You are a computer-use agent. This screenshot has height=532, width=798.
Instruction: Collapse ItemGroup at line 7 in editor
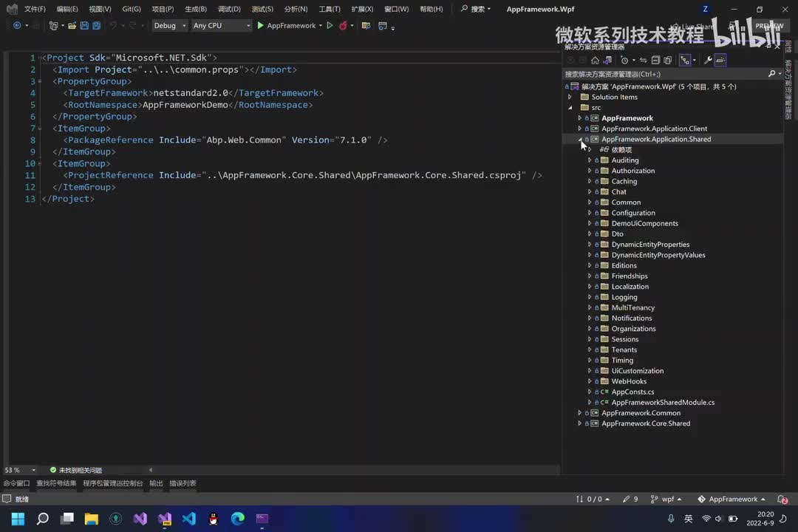pos(40,129)
